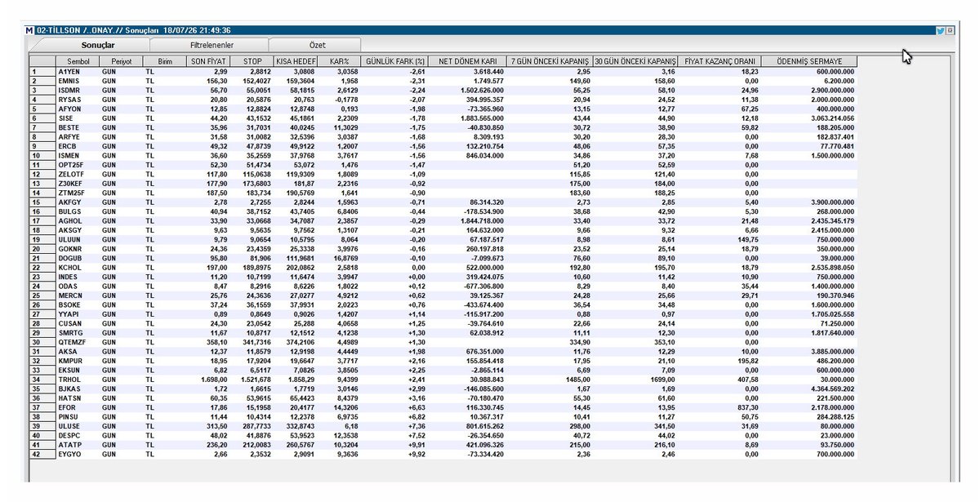Viewport: 980px width, 502px height.
Task: Click the GÜNLÜK FARK (%) column header
Action: tap(395, 61)
